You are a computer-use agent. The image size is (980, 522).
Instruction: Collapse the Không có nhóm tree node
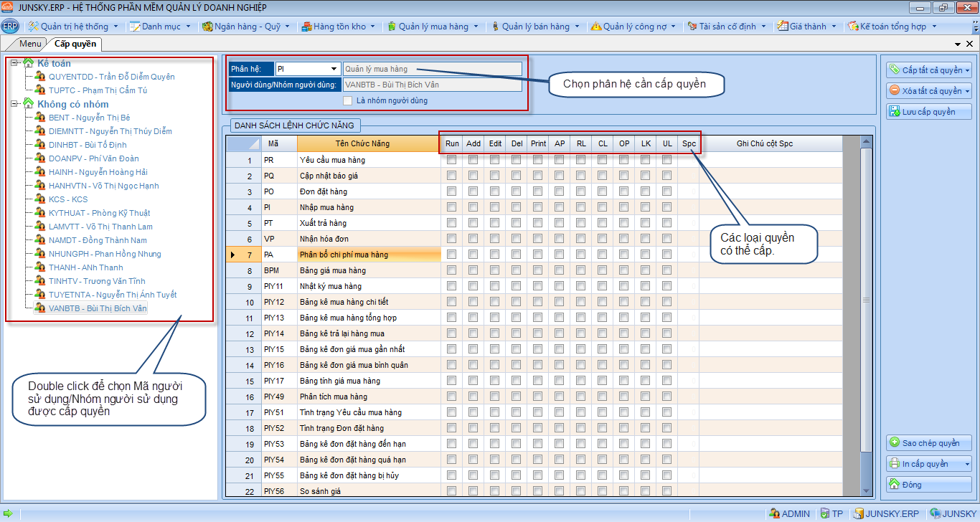14,104
